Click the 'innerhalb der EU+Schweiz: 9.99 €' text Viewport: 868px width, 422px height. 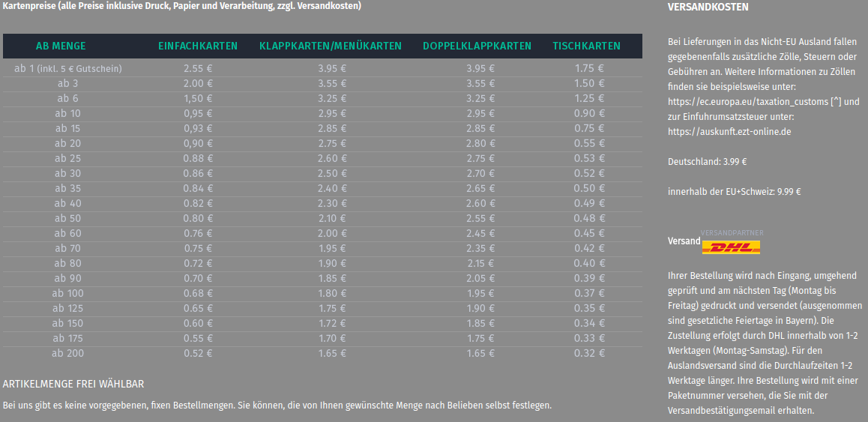tap(734, 191)
